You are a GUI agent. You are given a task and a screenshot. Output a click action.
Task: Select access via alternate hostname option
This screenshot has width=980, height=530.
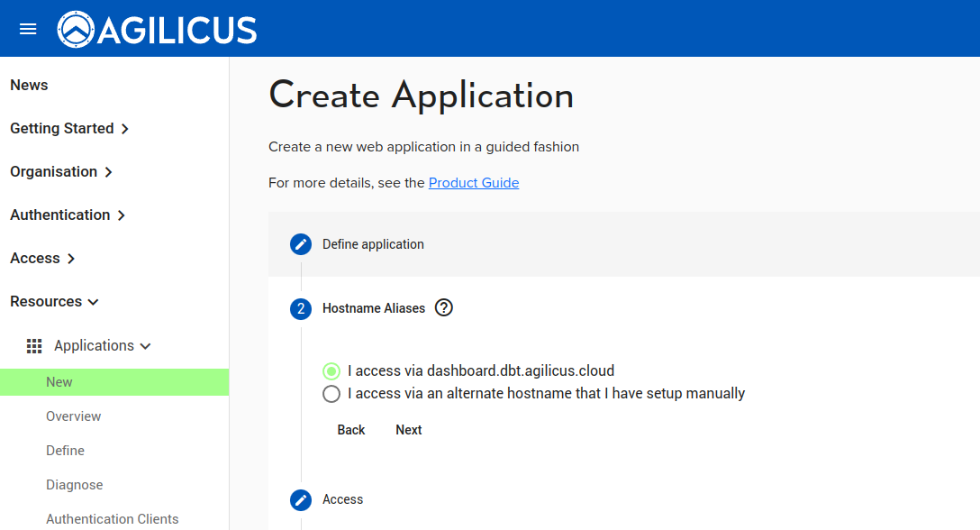click(x=331, y=394)
